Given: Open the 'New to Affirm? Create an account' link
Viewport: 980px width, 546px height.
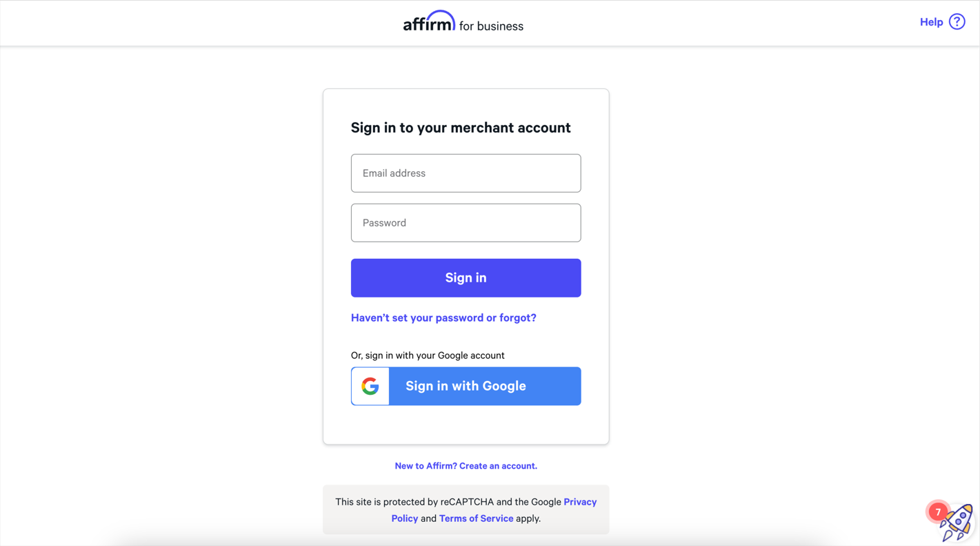Looking at the screenshot, I should 466,466.
